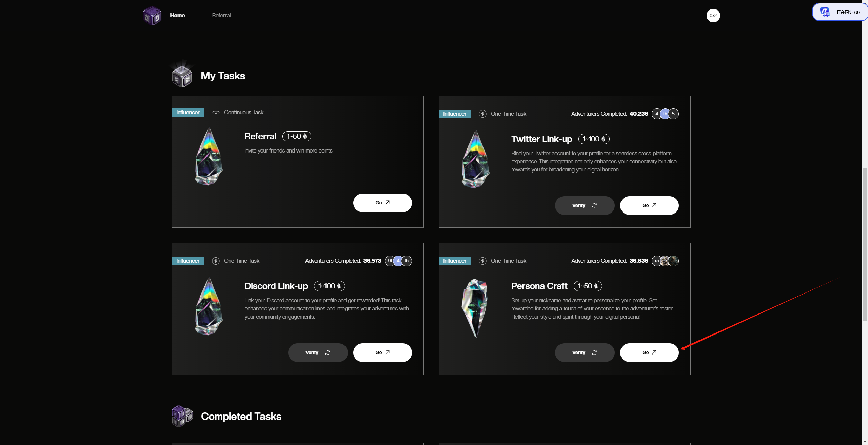Image resolution: width=868 pixels, height=445 pixels.
Task: Open the 0x2 wallet avatar menu
Action: [713, 16]
